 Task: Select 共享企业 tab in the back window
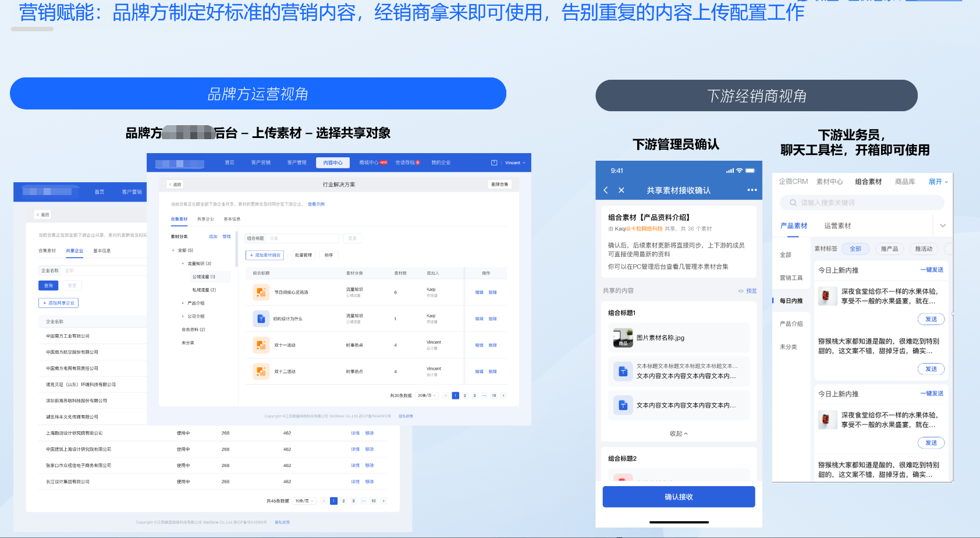74,251
